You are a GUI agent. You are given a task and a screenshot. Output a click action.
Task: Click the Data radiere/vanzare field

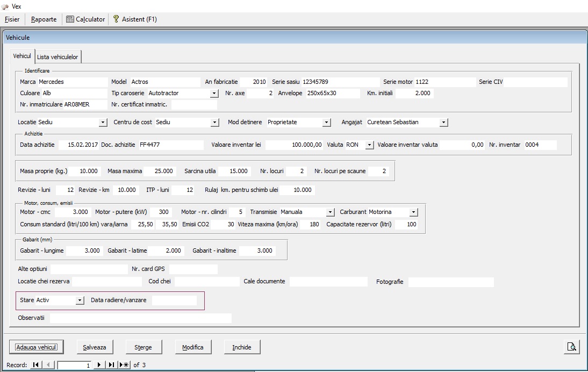(x=174, y=300)
